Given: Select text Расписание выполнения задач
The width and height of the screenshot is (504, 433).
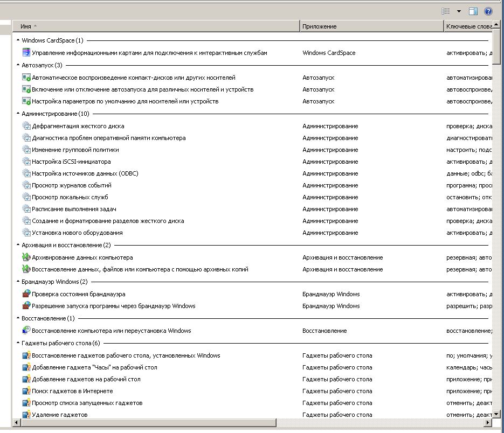Looking at the screenshot, I should pos(74,209).
